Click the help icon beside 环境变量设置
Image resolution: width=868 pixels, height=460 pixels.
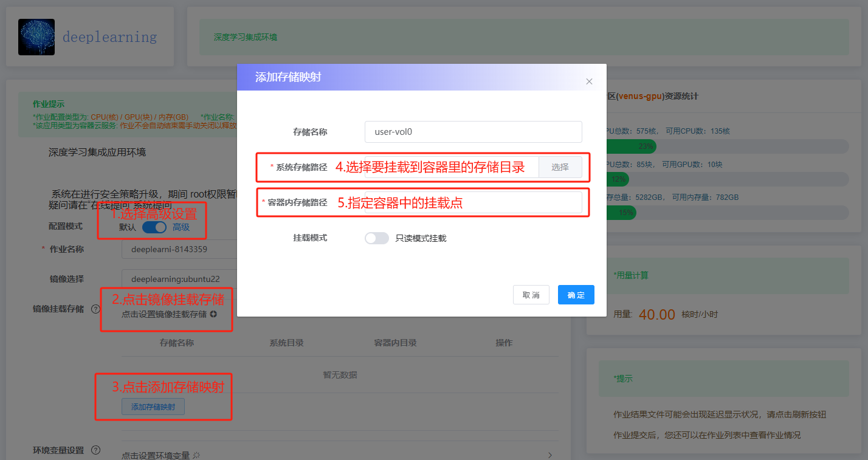(95, 450)
